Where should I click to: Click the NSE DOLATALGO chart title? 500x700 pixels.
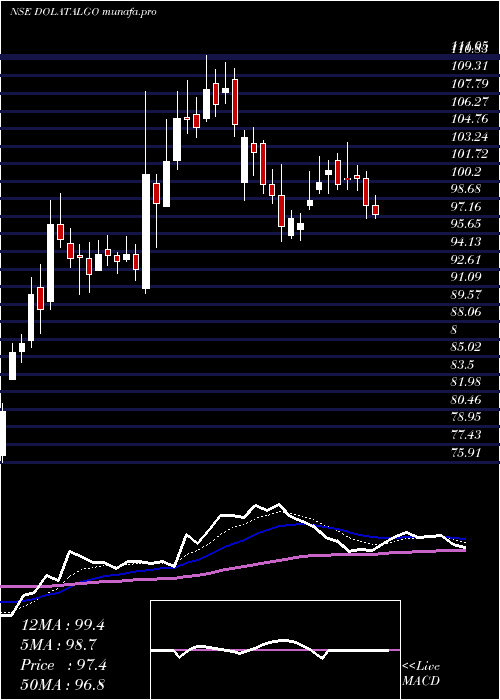83,12
